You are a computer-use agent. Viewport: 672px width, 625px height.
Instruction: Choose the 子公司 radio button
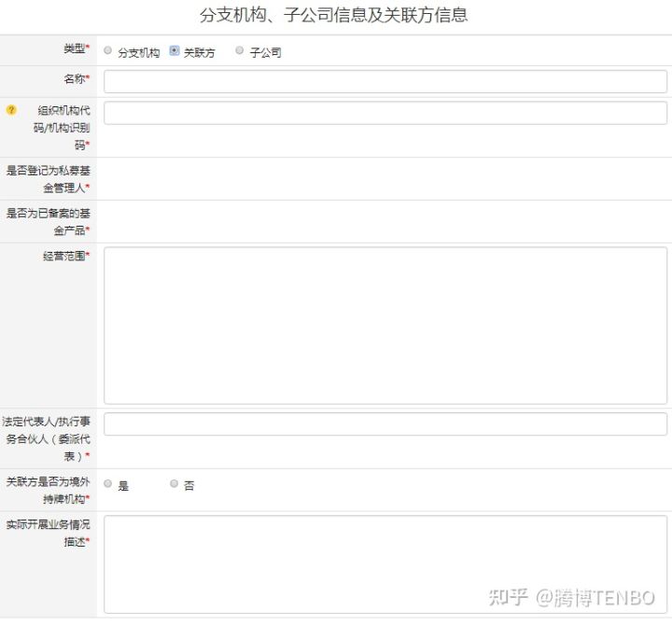pos(240,51)
